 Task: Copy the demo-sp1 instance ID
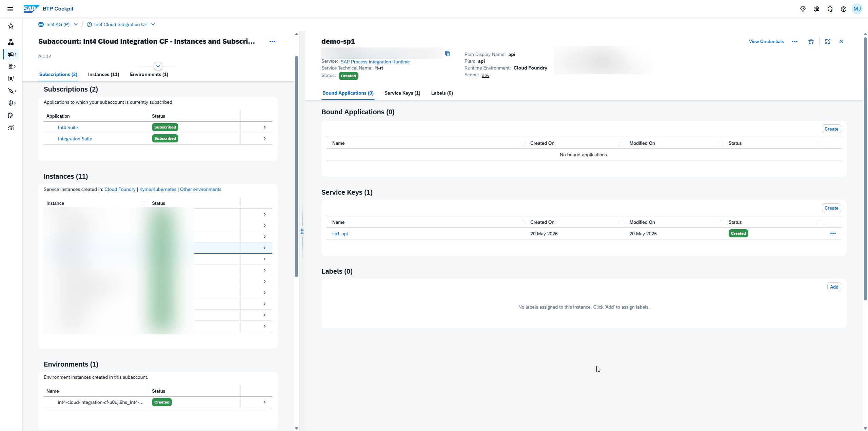(x=448, y=54)
